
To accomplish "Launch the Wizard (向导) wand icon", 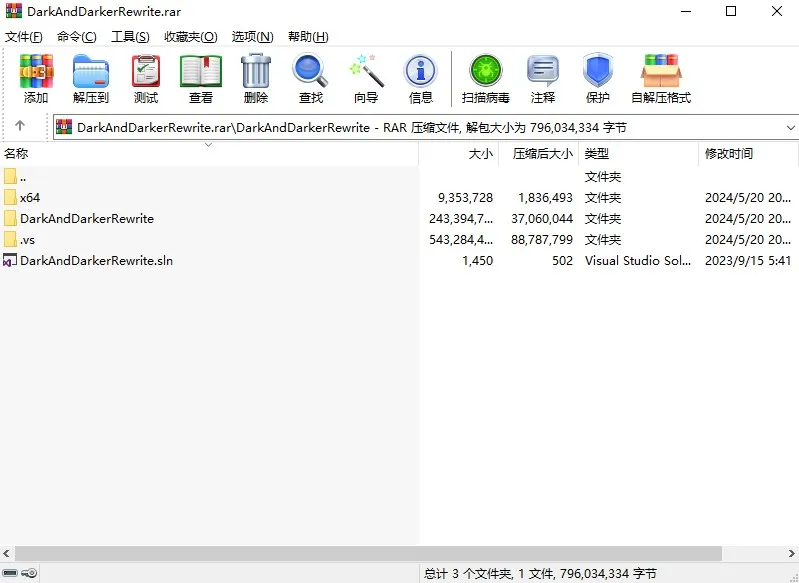I will pyautogui.click(x=366, y=71).
